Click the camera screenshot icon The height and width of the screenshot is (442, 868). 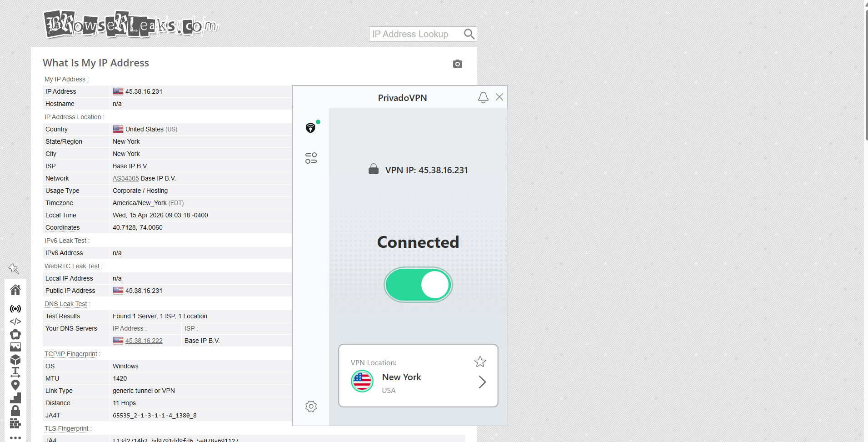[x=458, y=64]
